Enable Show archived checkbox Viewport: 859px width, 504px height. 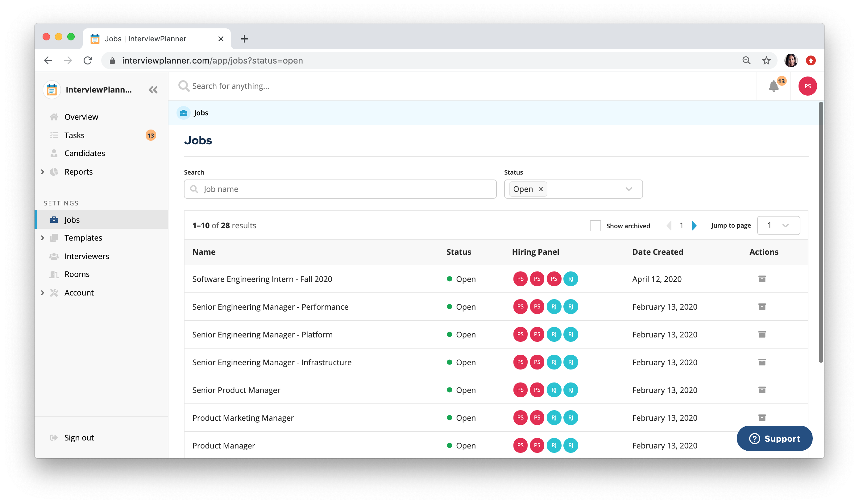(x=595, y=225)
